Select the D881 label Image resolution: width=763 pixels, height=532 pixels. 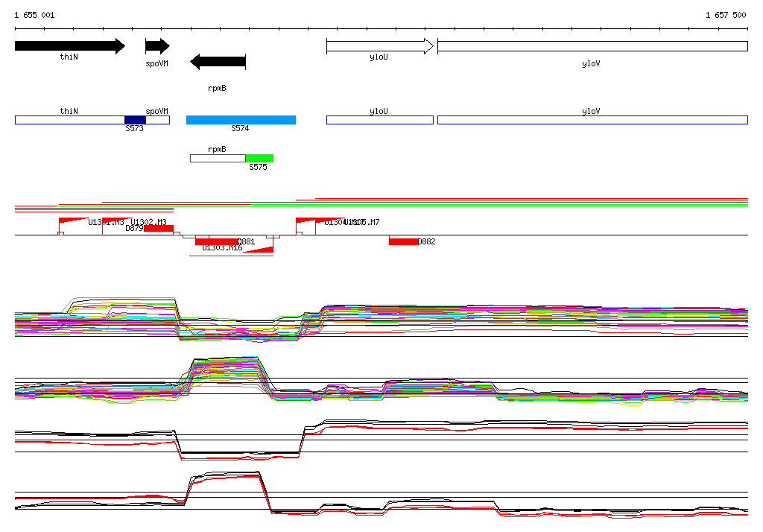(x=246, y=241)
